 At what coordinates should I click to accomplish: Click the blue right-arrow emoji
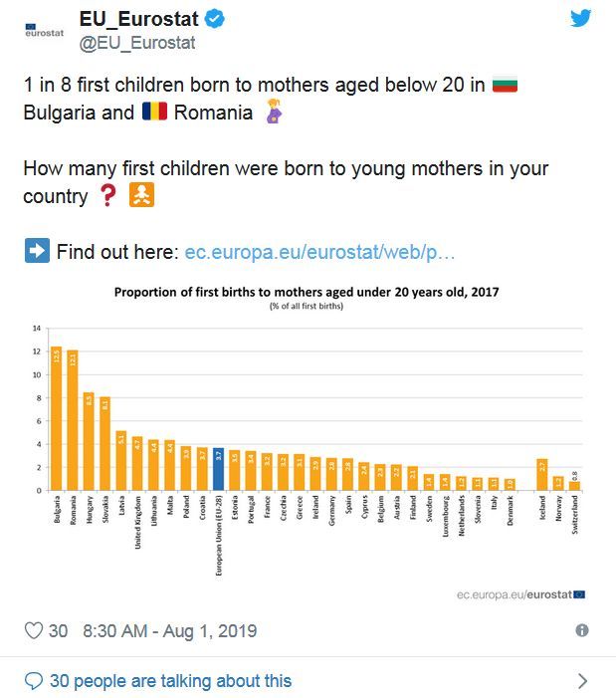37,251
